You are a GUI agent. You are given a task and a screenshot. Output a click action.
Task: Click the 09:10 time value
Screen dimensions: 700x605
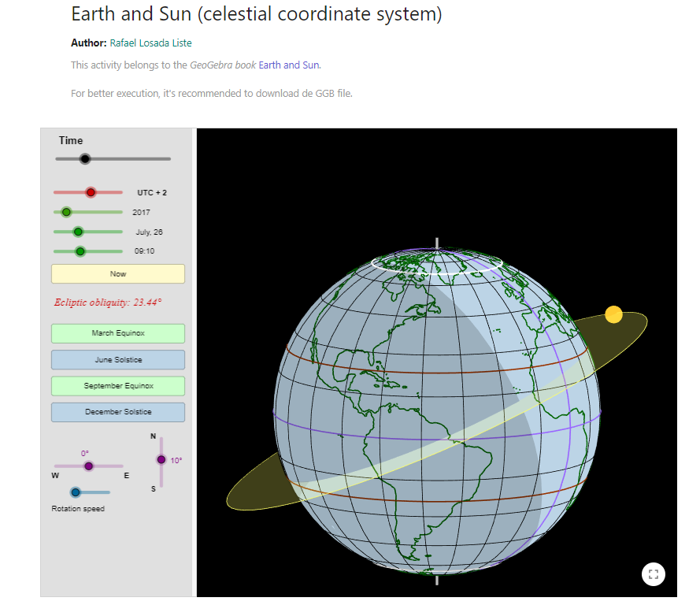pyautogui.click(x=144, y=251)
